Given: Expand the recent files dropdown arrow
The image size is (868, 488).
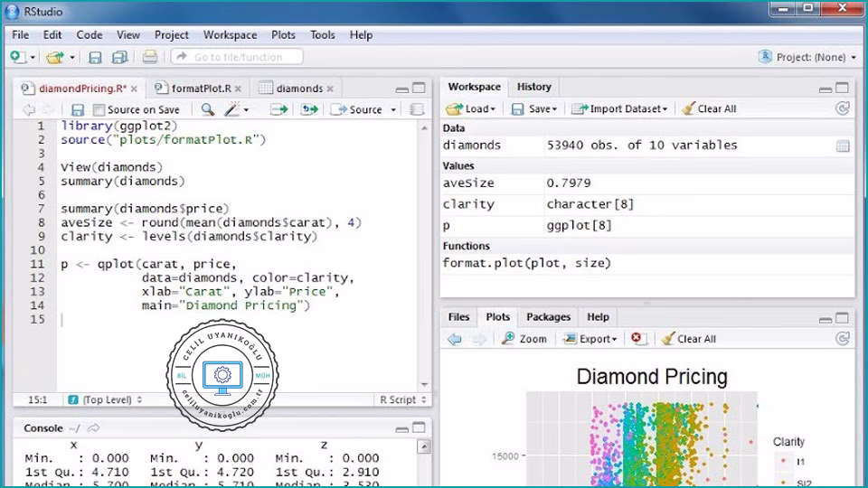Looking at the screenshot, I should click(72, 57).
